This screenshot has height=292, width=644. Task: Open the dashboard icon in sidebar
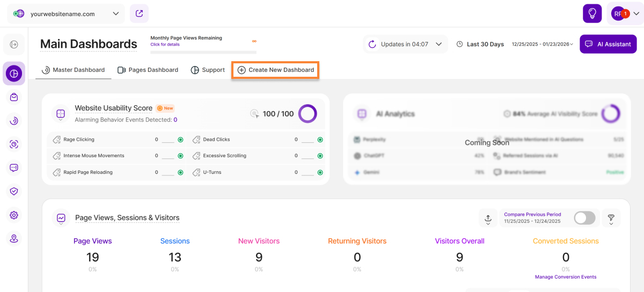point(14,74)
